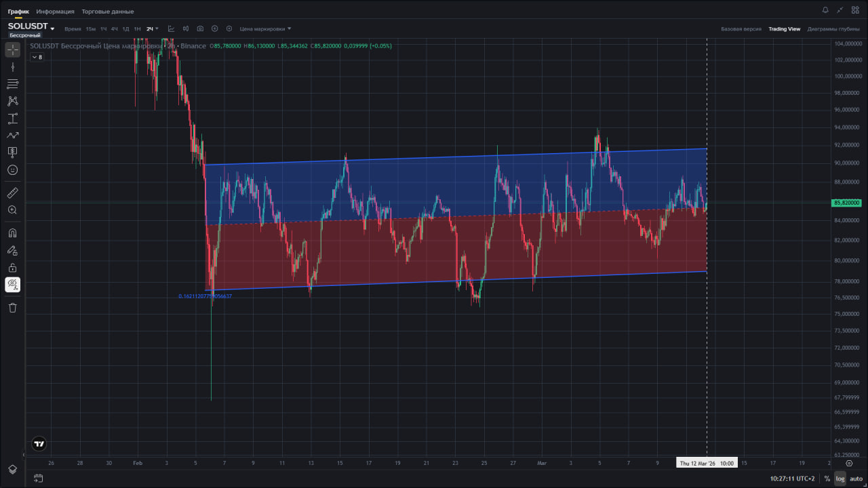The height and width of the screenshot is (488, 868).
Task: Click the trash icon to remove drawings
Action: pos(12,308)
